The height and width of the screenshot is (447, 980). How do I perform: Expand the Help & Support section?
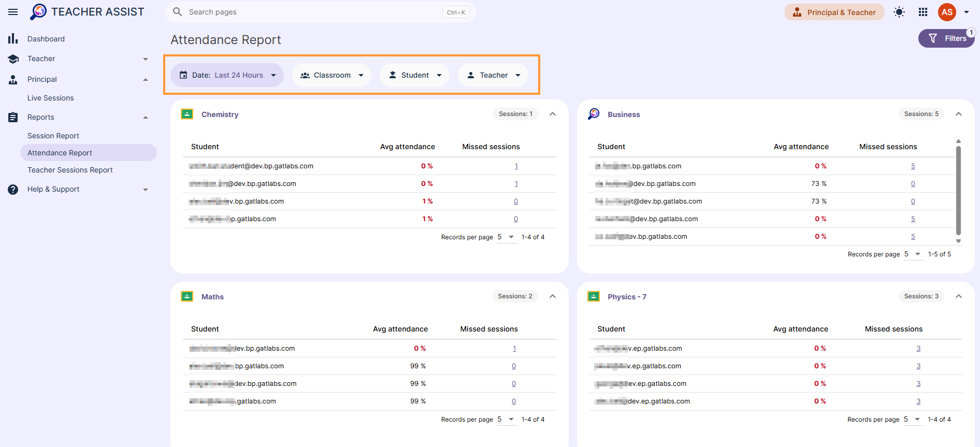[146, 190]
